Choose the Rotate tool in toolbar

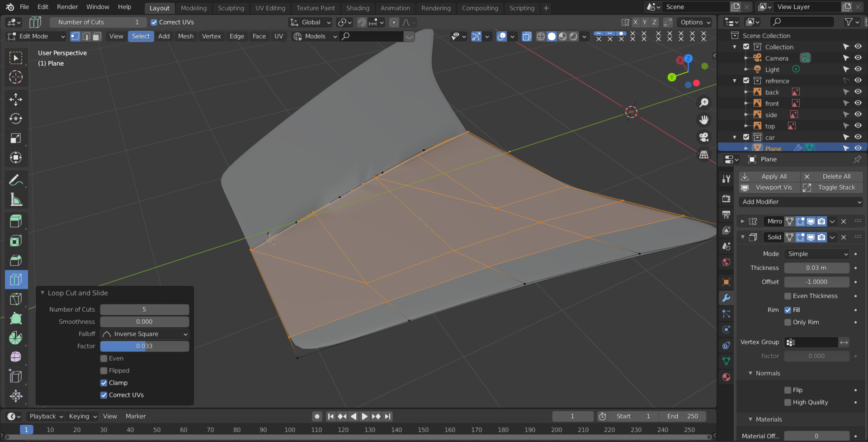[x=16, y=119]
